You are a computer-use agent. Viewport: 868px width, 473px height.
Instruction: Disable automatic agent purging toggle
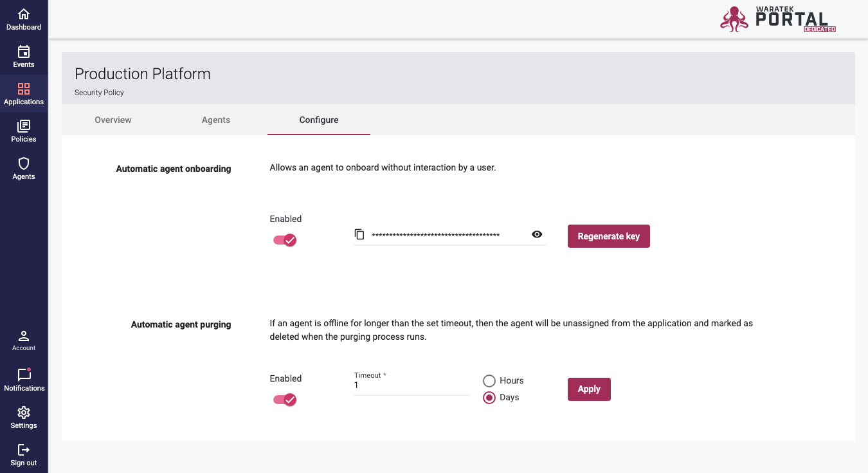click(285, 400)
